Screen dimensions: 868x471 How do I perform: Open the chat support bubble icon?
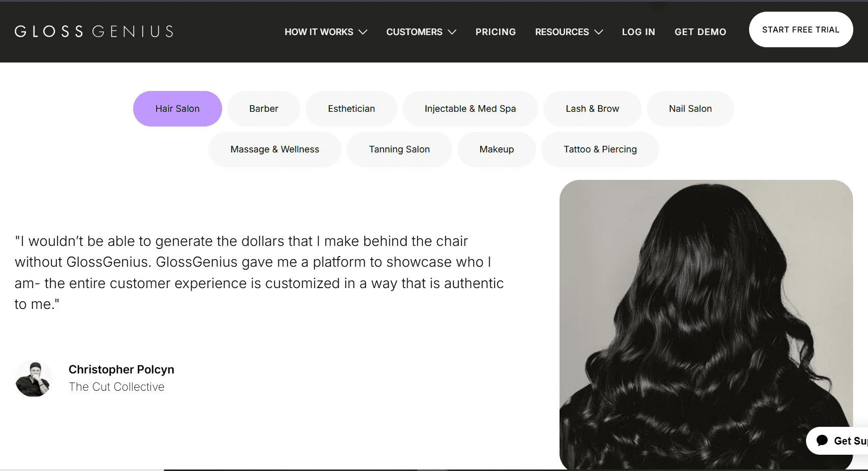822,441
